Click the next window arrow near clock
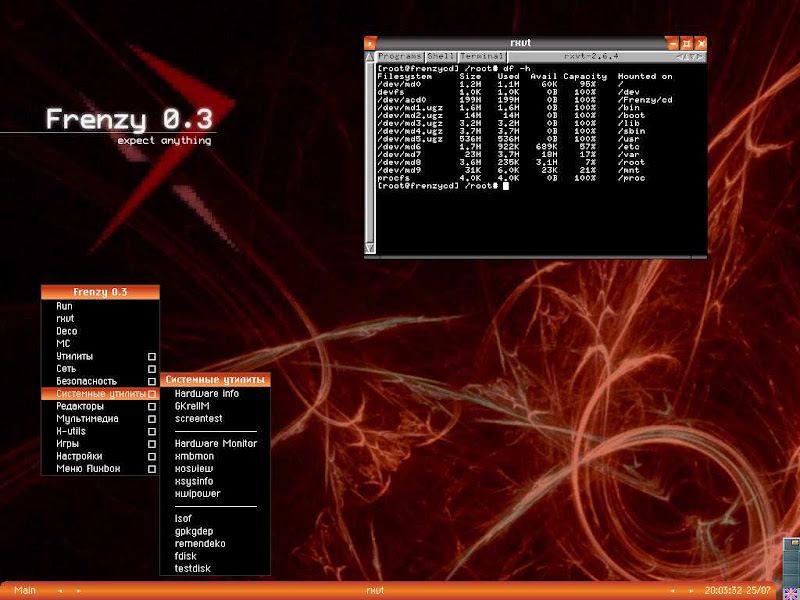800x600 pixels. [693, 591]
